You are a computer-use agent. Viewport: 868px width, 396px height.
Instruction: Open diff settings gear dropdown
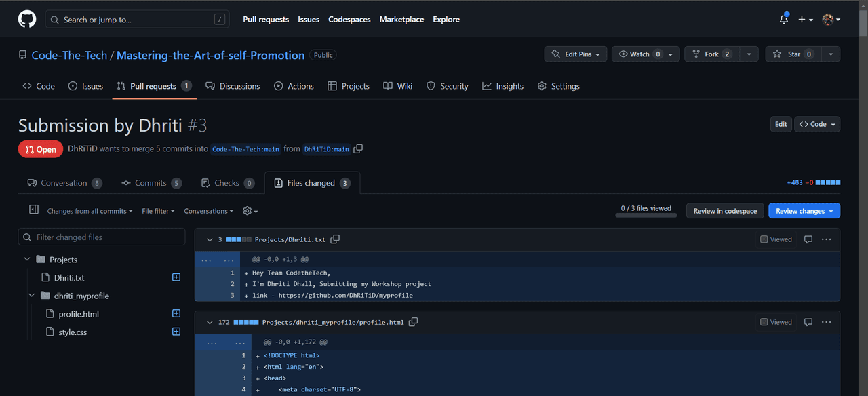[x=250, y=211]
